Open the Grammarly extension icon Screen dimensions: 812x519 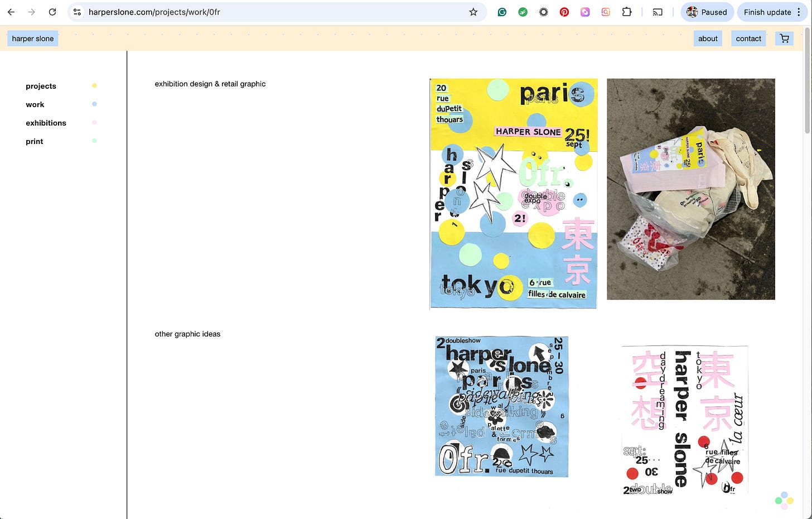click(502, 12)
